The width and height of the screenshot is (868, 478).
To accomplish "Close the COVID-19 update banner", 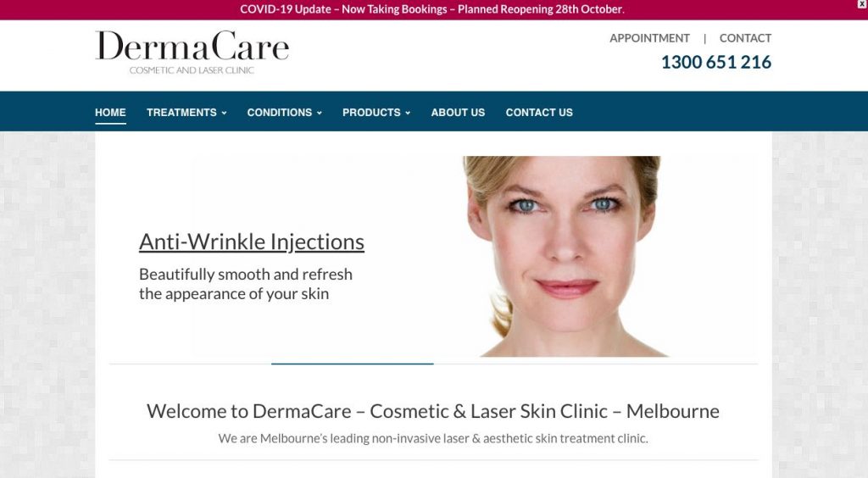I will click(x=862, y=4).
